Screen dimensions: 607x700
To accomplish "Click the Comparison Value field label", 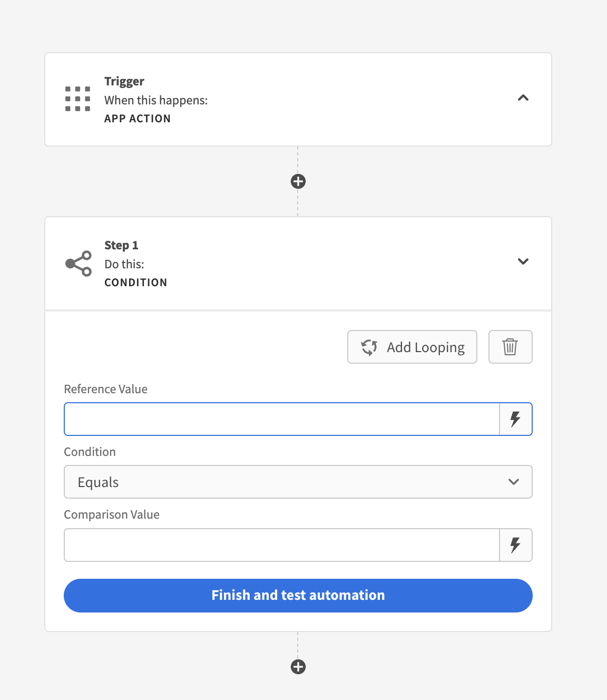I will pyautogui.click(x=111, y=514).
